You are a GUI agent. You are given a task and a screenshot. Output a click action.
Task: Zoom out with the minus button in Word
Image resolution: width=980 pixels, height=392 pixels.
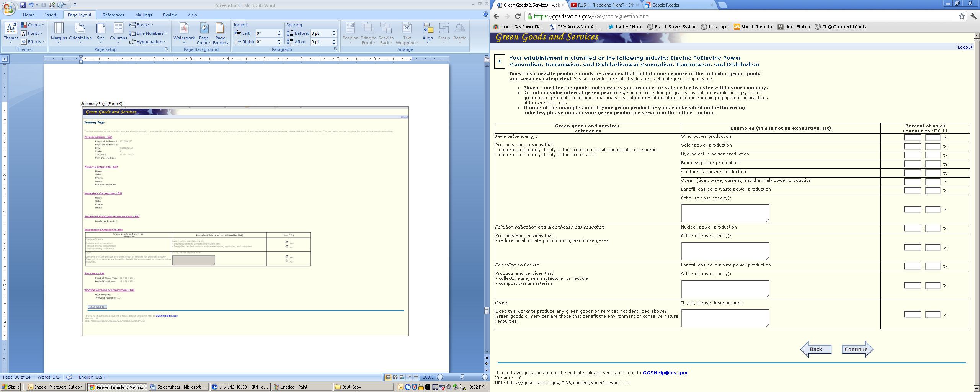pyautogui.click(x=440, y=377)
